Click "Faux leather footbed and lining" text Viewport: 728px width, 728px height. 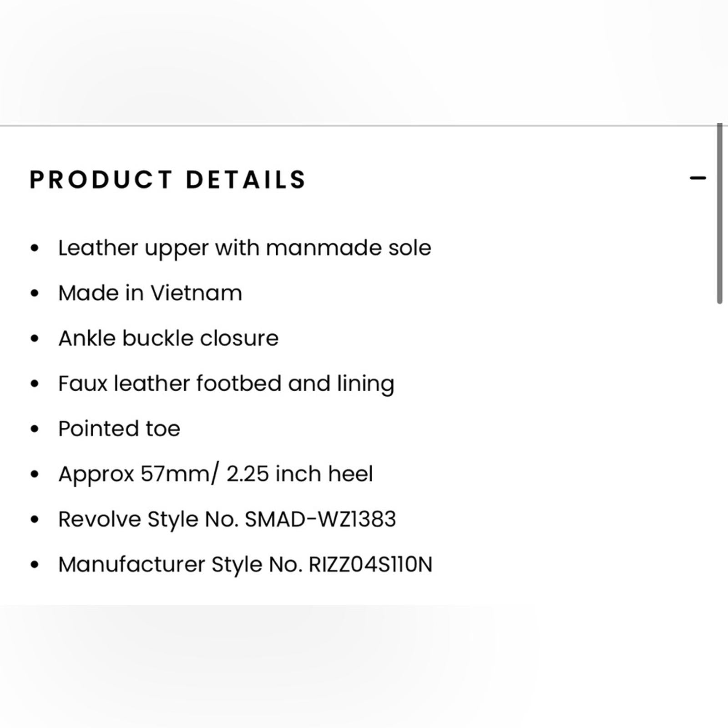coord(226,384)
